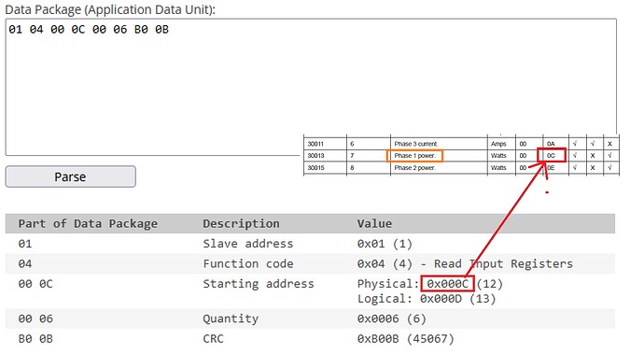Click the '0C' address cell in the register table

(x=552, y=155)
